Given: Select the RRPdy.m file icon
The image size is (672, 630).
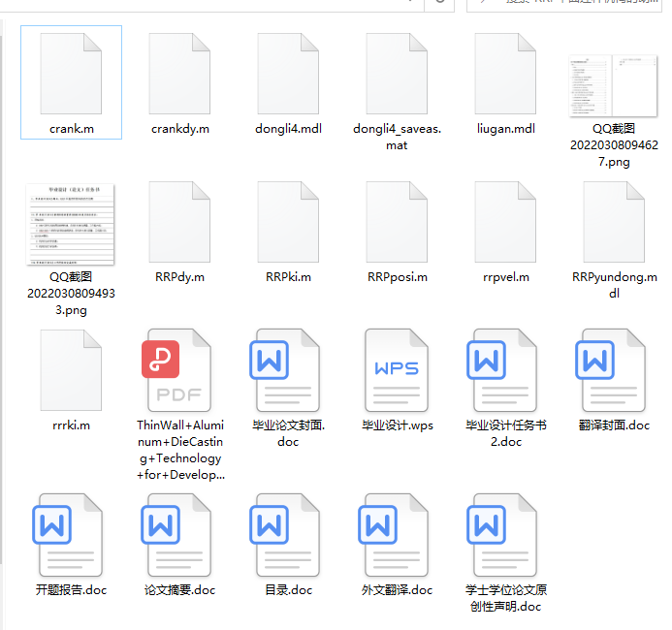Looking at the screenshot, I should [x=179, y=222].
